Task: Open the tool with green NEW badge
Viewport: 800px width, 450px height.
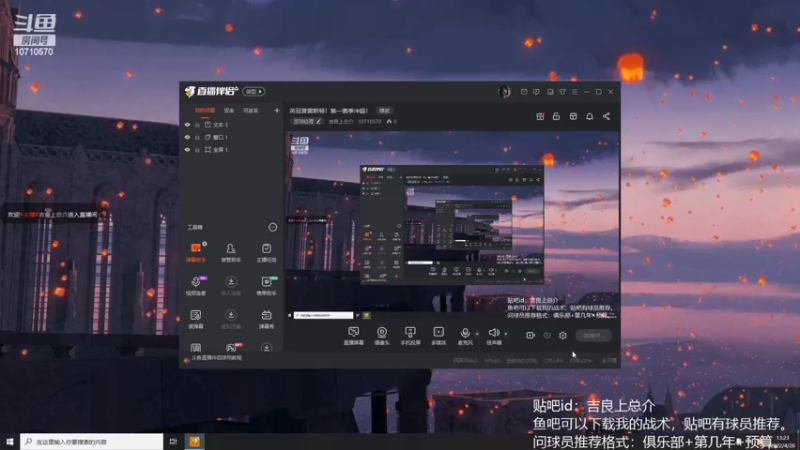Action: click(x=266, y=286)
